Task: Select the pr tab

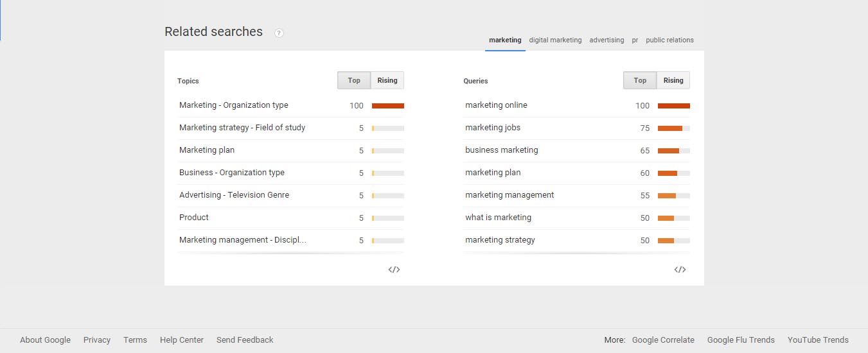Action: (635, 40)
